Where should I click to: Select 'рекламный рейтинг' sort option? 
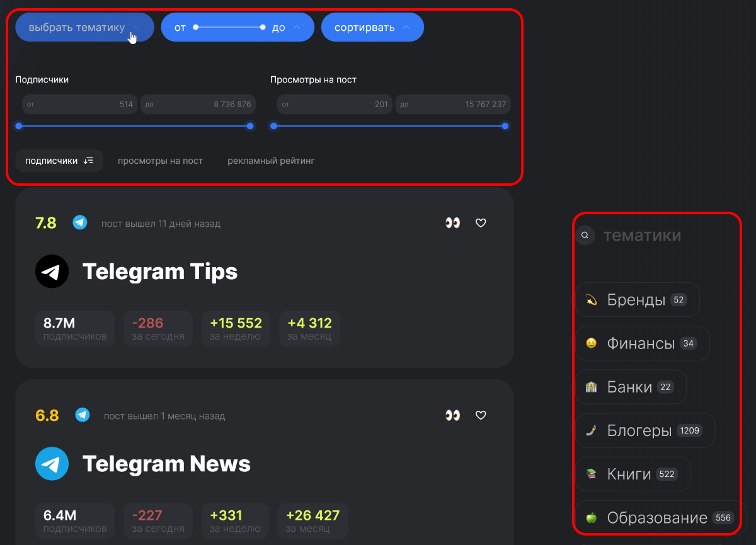tap(271, 161)
